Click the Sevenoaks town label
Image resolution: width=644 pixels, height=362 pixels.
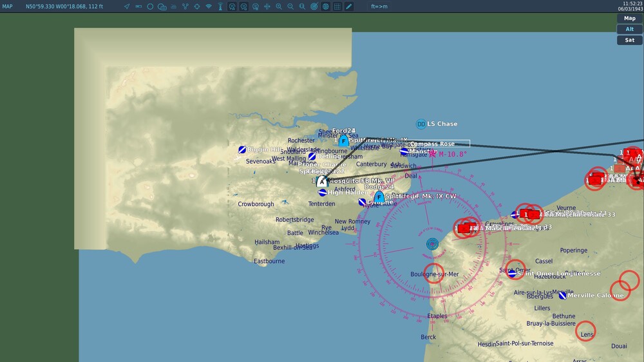(x=260, y=162)
